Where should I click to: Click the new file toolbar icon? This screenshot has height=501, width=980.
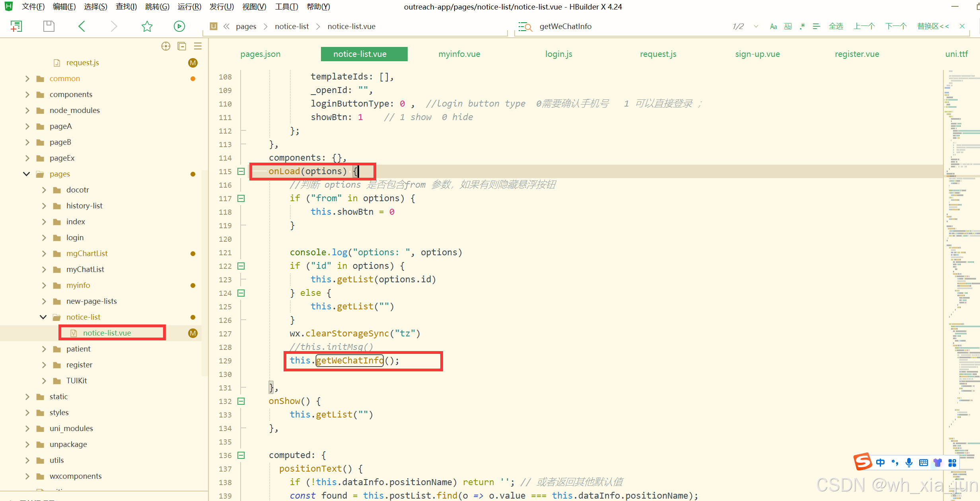click(16, 26)
